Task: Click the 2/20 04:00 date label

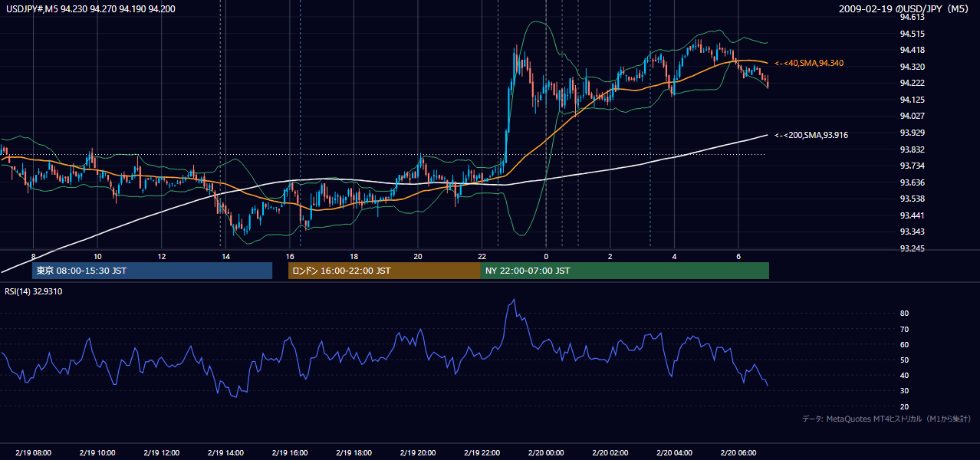Action: tap(673, 452)
